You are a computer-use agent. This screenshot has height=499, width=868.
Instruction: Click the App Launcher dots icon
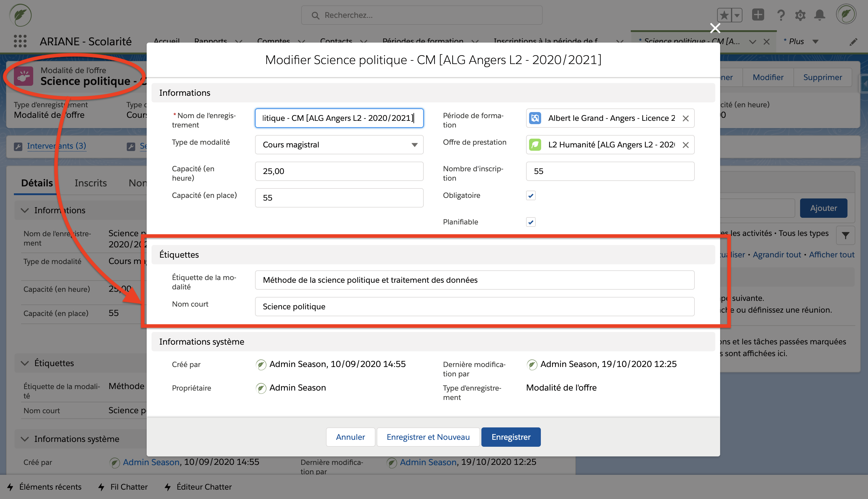tap(20, 41)
